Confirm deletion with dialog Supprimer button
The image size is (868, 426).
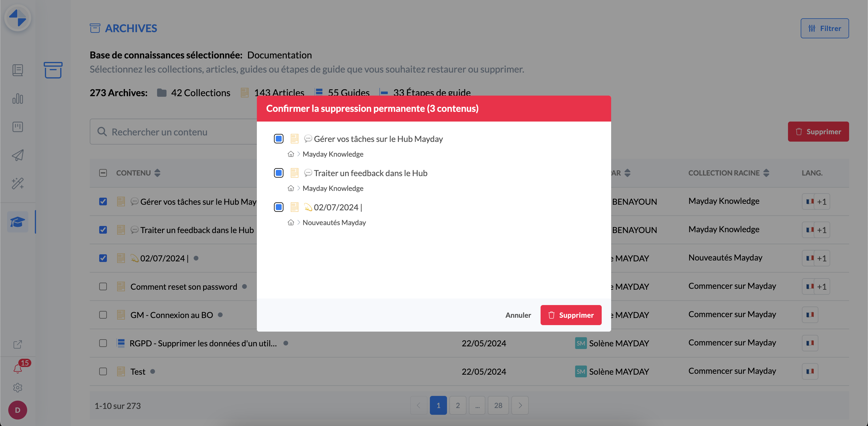click(x=571, y=315)
